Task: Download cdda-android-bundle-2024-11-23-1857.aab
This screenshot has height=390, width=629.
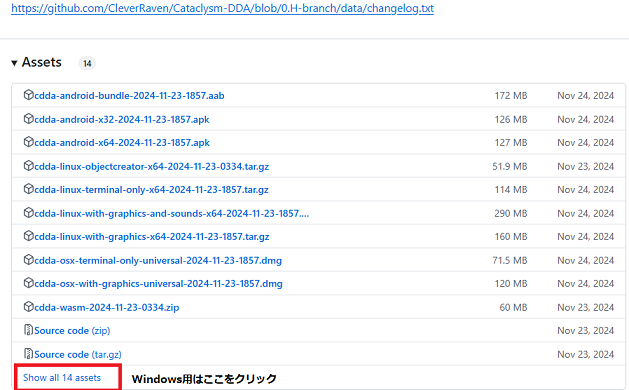Action: pos(129,96)
